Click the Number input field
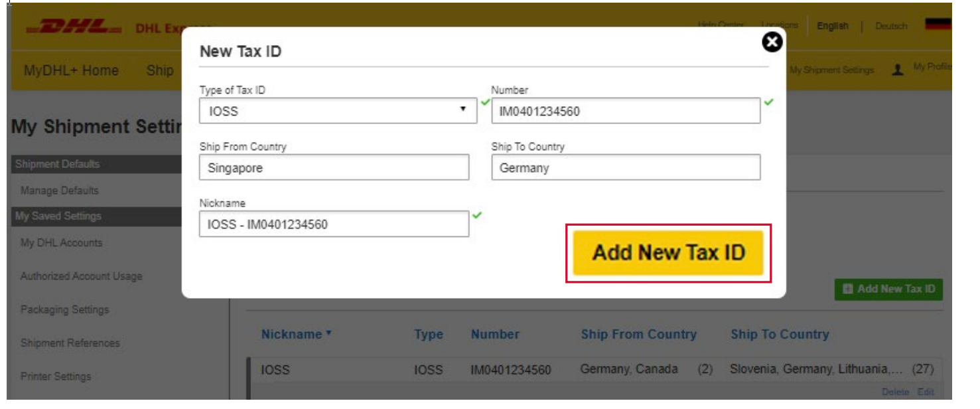 coord(625,112)
